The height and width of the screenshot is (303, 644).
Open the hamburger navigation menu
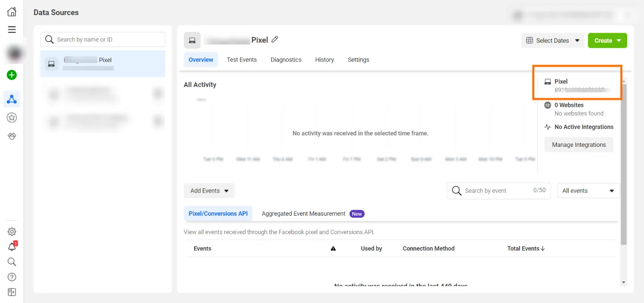(11, 29)
